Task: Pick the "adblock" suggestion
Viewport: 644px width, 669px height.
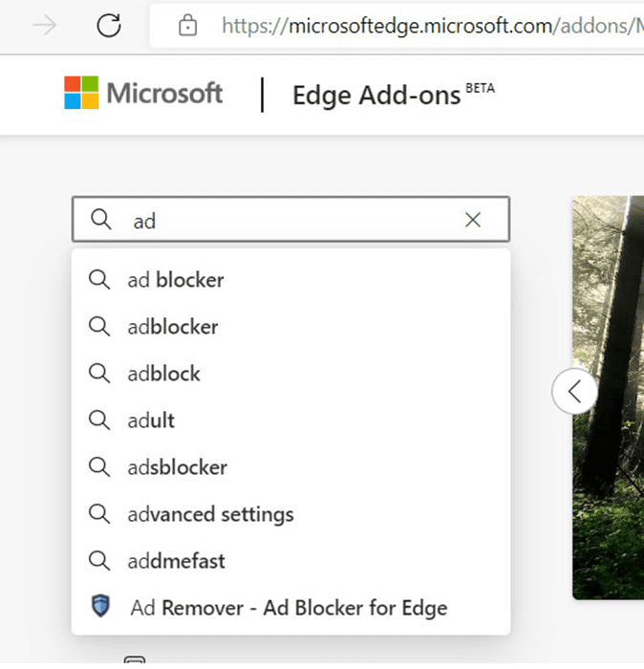Action: 164,374
